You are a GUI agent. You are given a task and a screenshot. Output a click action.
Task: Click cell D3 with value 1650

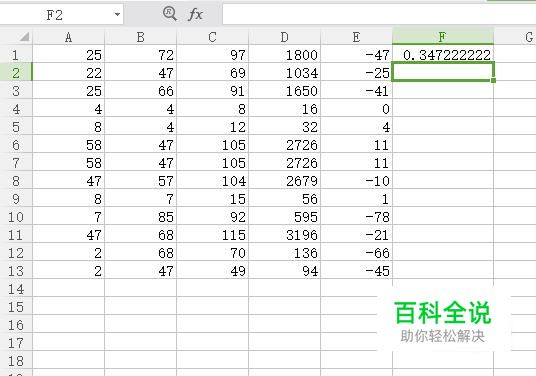pyautogui.click(x=285, y=91)
